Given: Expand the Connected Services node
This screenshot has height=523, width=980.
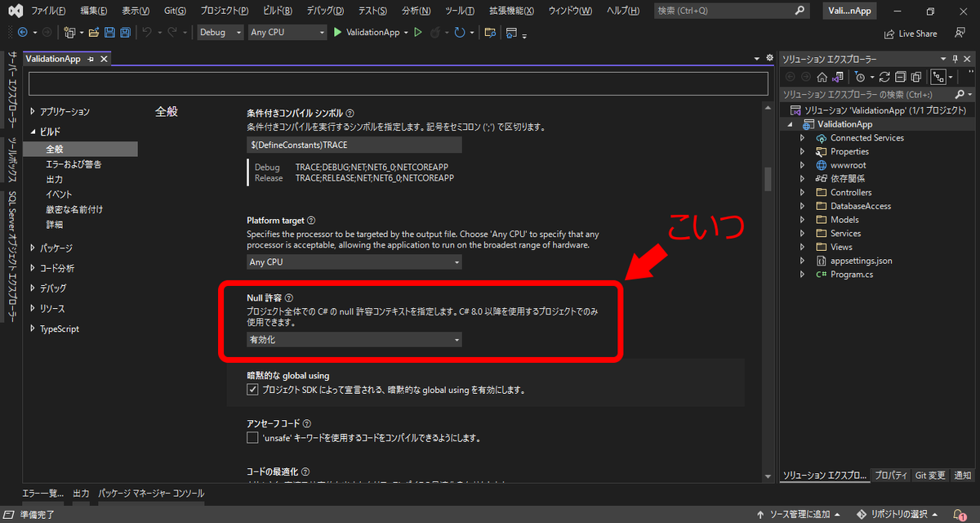Looking at the screenshot, I should 803,138.
